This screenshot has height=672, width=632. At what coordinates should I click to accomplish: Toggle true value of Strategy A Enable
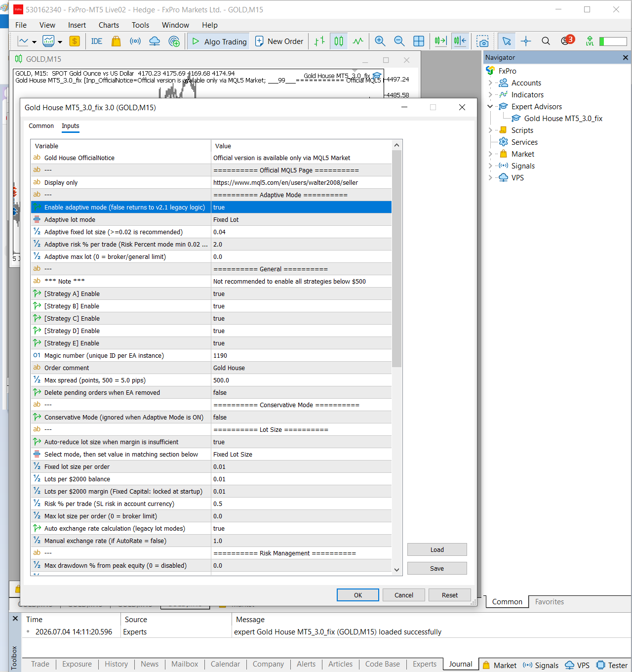pyautogui.click(x=301, y=294)
